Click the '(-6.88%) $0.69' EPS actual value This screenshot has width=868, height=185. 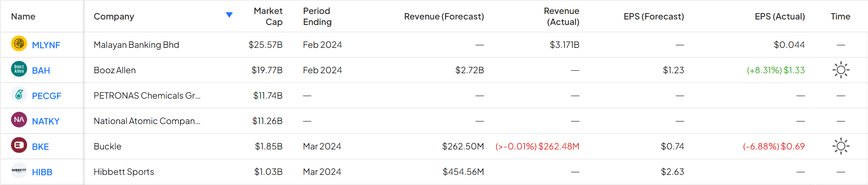[774, 146]
